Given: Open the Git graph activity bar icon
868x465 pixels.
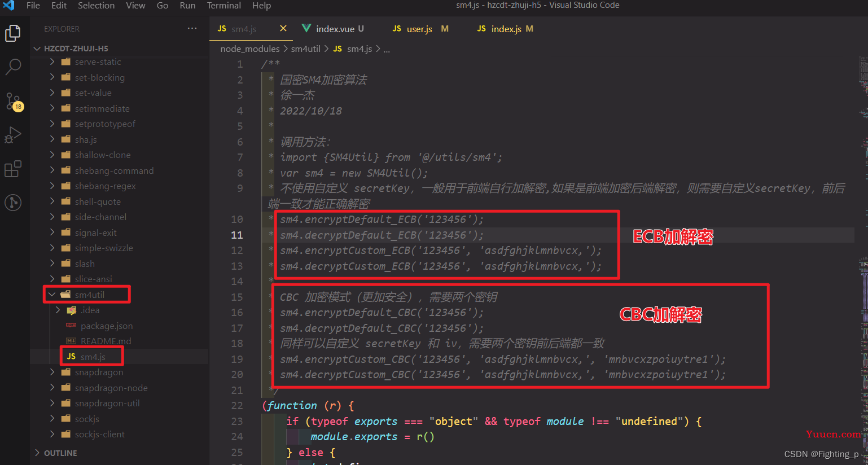Looking at the screenshot, I should point(12,203).
